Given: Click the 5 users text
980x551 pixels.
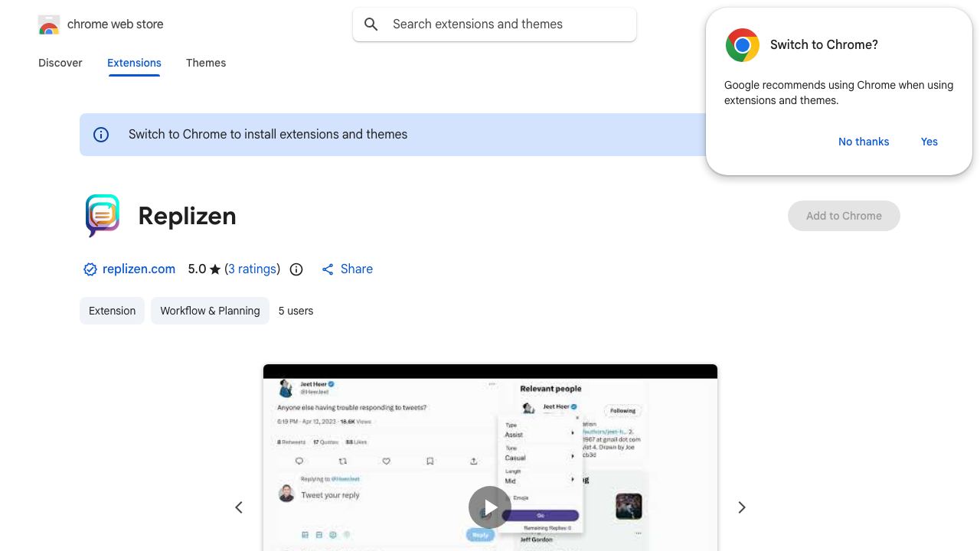Looking at the screenshot, I should 296,311.
